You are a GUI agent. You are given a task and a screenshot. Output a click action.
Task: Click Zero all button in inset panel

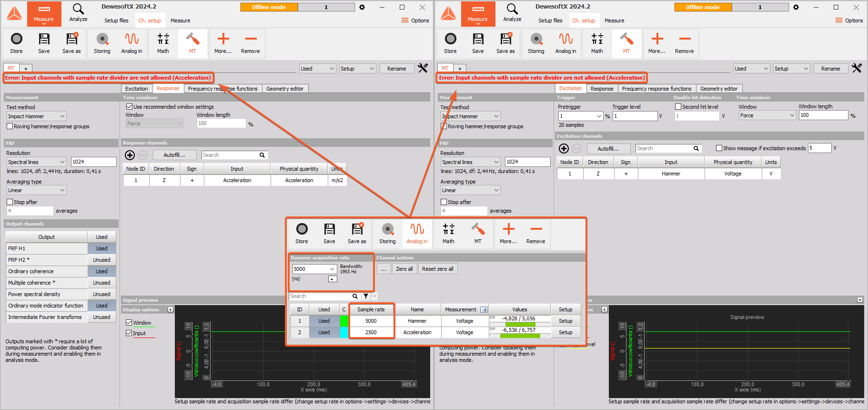point(404,269)
